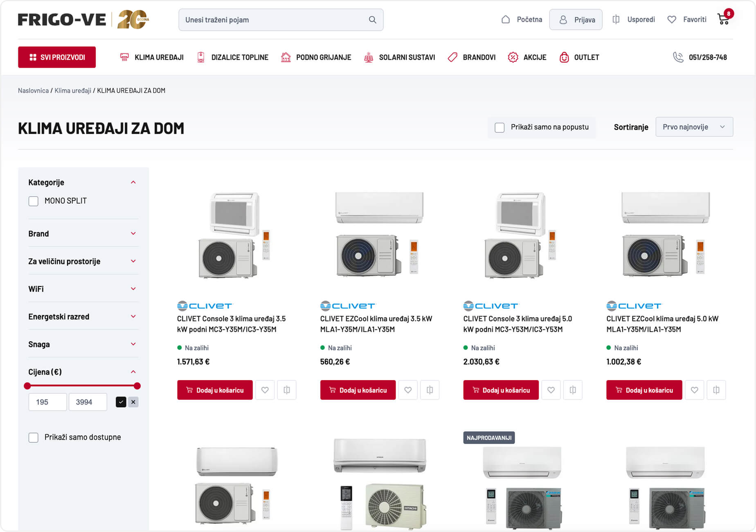Open the Sortiranje Prvo najnovije dropdown

coord(694,127)
